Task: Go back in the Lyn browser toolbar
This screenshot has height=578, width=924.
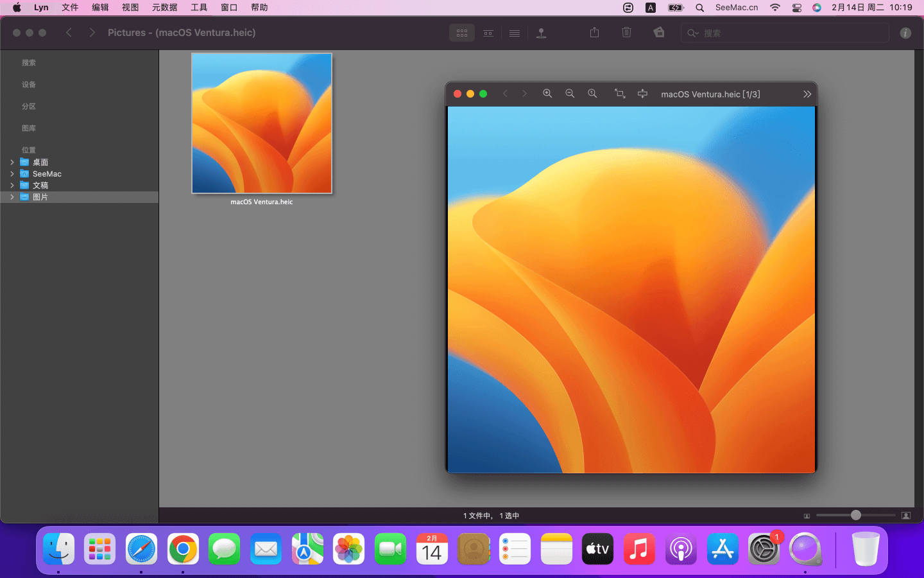Action: [69, 32]
